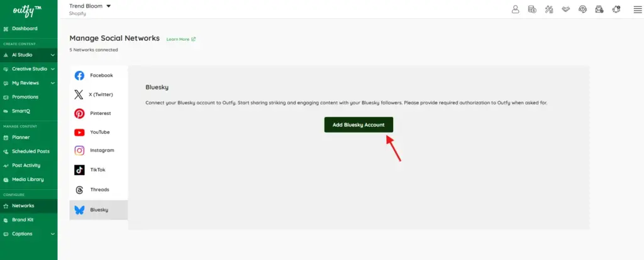Click the coins credits icon in header
The height and width of the screenshot is (260, 644).
tap(532, 9)
